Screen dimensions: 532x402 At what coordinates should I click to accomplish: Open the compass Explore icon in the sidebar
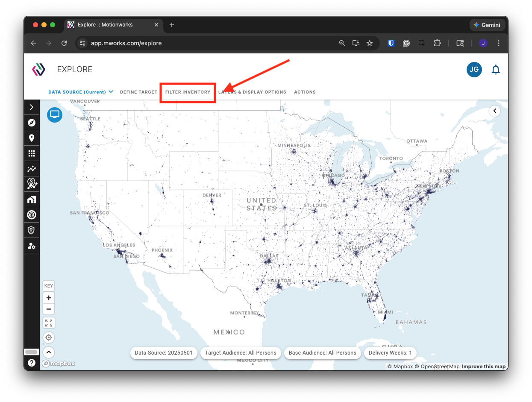[x=32, y=123]
